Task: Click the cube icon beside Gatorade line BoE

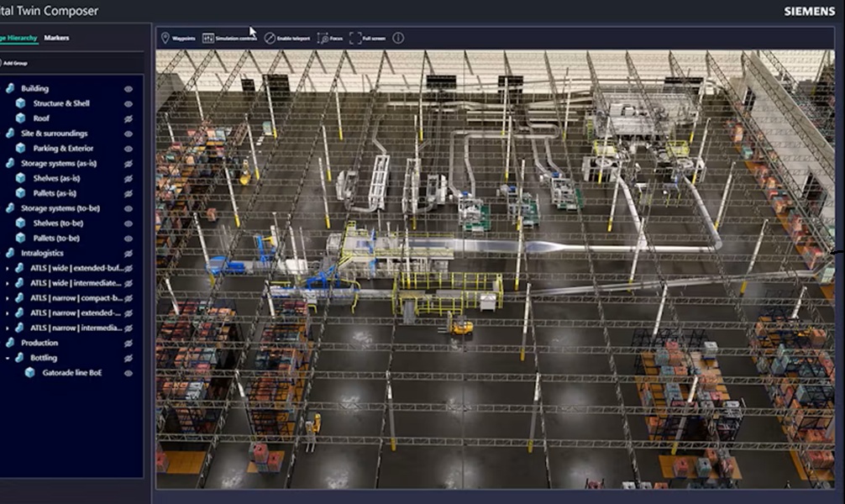Action: [x=29, y=372]
